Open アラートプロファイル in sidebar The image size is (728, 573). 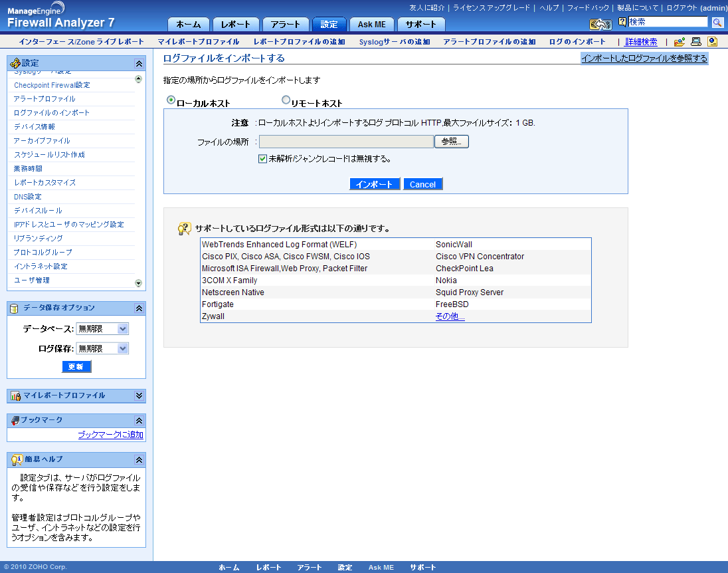45,99
